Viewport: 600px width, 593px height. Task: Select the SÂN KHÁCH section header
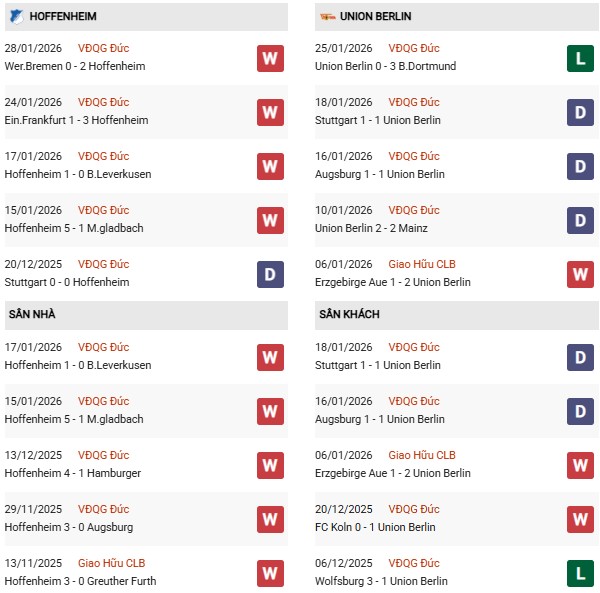coord(349,315)
